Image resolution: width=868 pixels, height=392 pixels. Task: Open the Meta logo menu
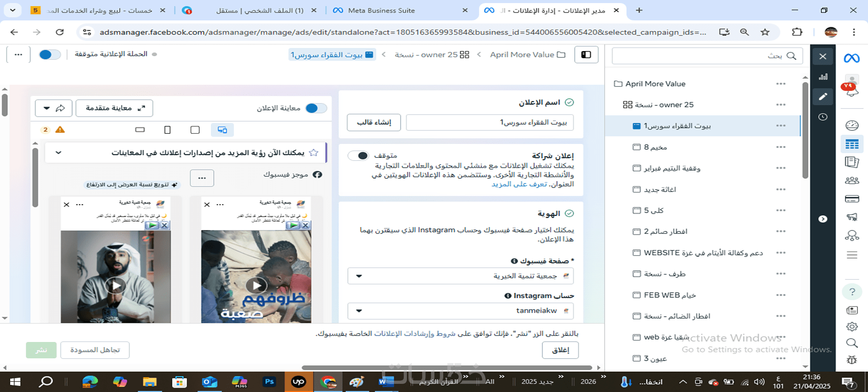(x=852, y=58)
